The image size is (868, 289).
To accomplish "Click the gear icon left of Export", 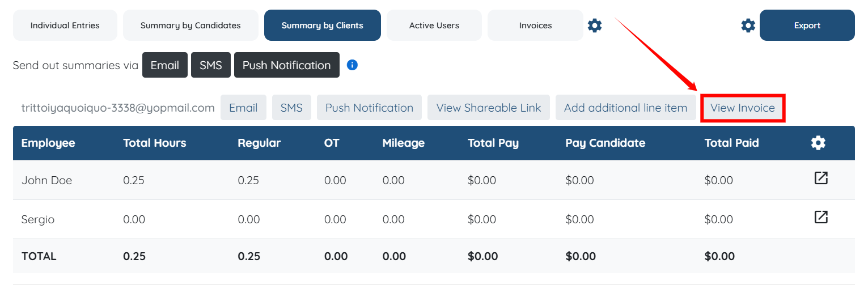I will point(748,25).
